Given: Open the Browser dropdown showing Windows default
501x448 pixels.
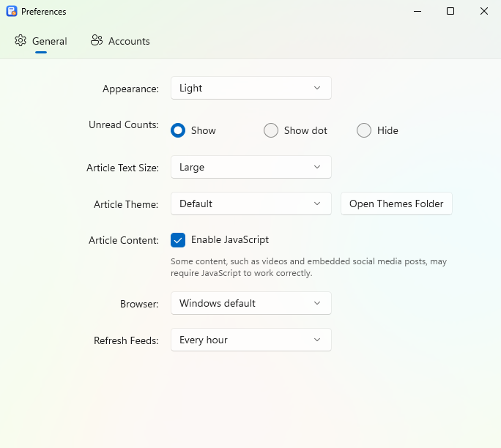Looking at the screenshot, I should click(x=250, y=303).
